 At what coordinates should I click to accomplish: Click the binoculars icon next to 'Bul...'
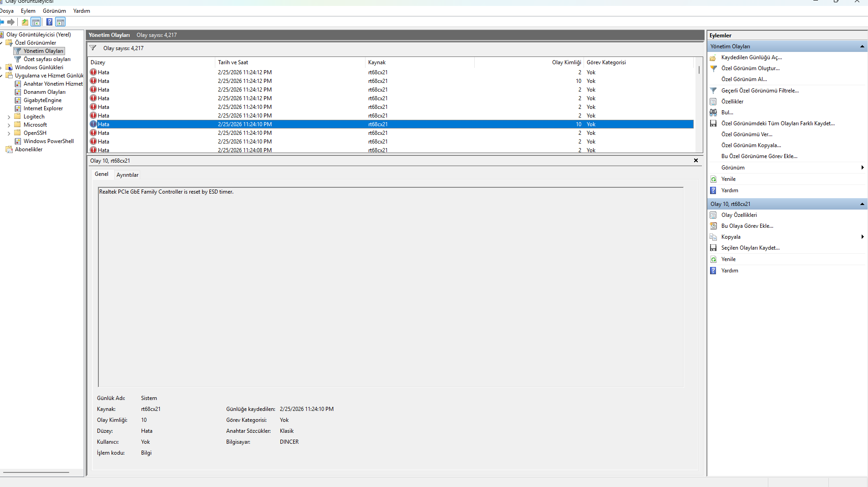coord(713,113)
